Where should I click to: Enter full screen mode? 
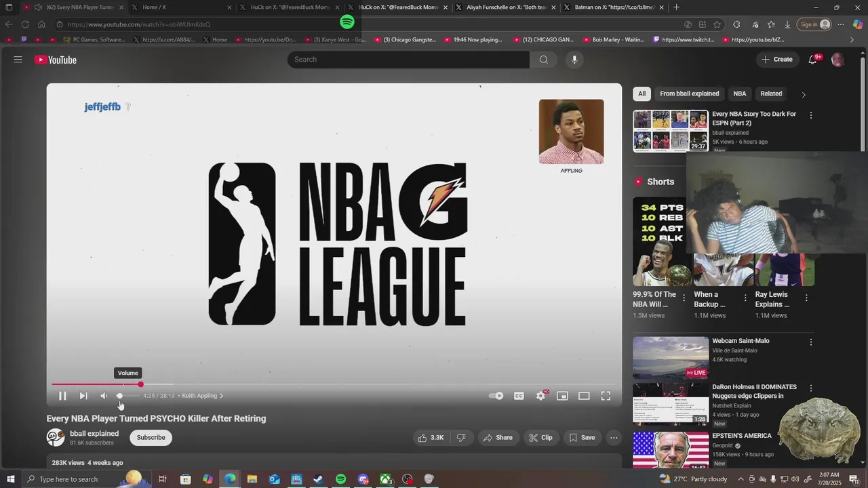pos(606,396)
